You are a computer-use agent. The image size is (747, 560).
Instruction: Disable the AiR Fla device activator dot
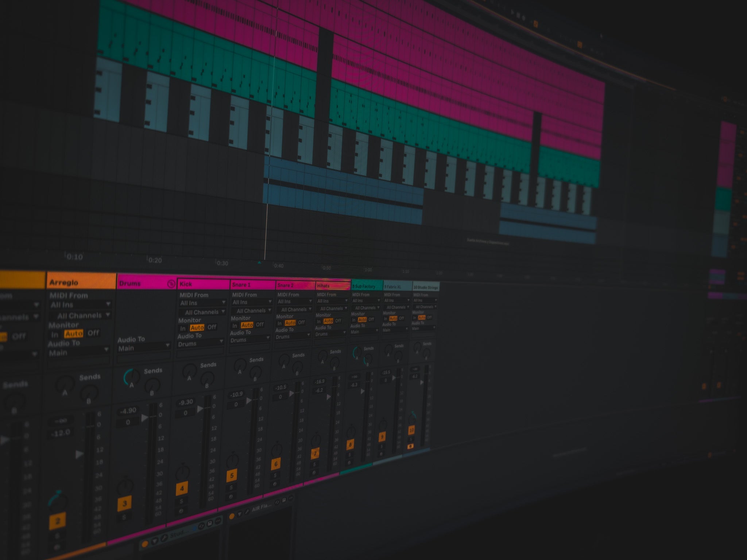click(232, 516)
